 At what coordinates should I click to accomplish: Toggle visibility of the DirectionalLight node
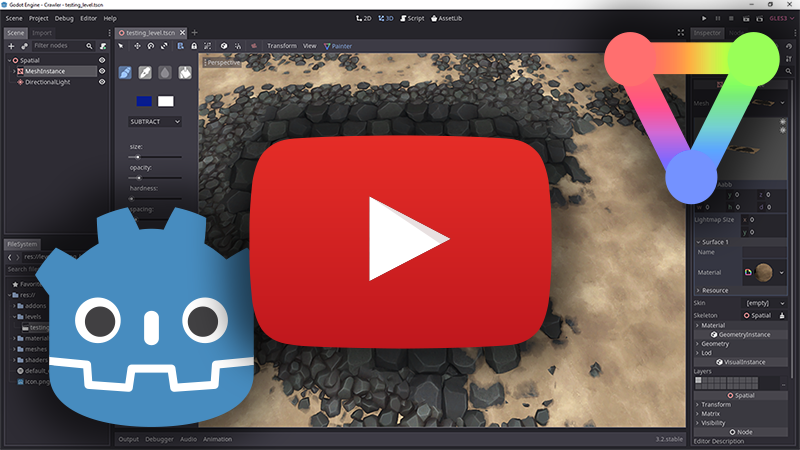tap(102, 82)
